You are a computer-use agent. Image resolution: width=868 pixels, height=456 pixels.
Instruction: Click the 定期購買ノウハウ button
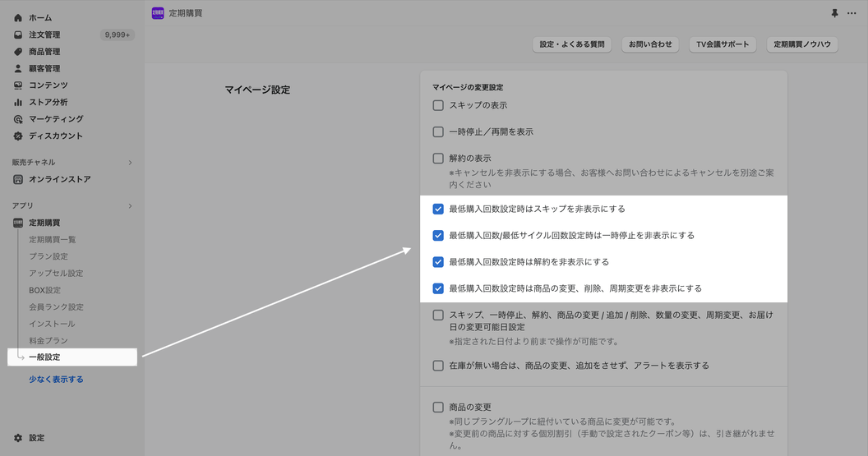click(x=802, y=44)
